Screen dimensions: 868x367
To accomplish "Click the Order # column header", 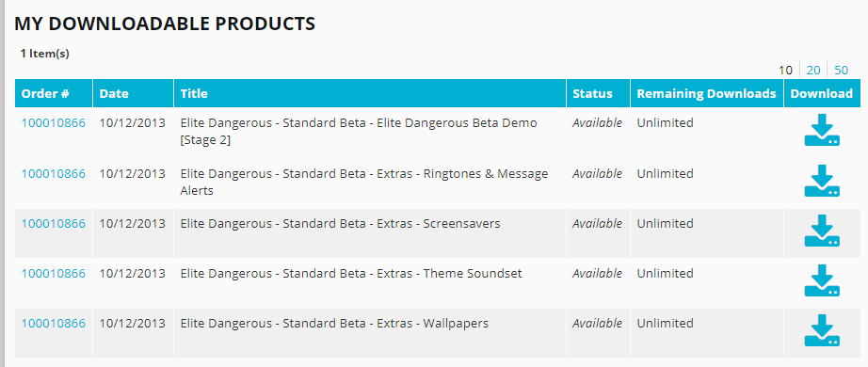I will coord(54,93).
